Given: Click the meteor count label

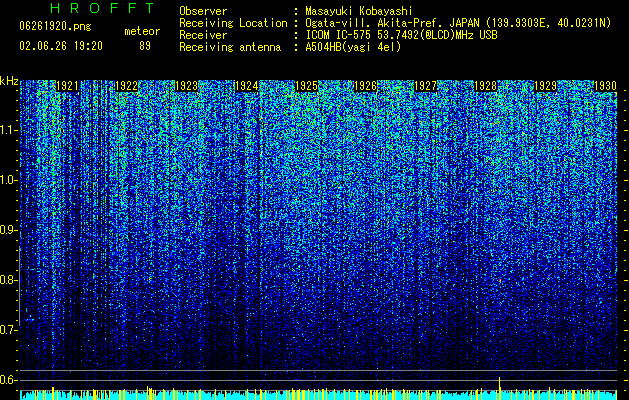Looking at the screenshot, I should [x=142, y=31].
